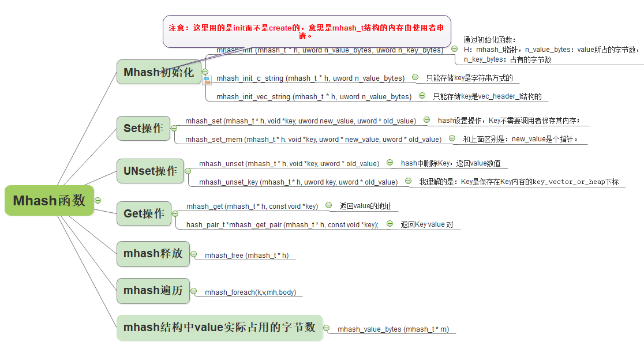Collapse the mhash释放 branch
The image size is (644, 353).
[x=193, y=254]
